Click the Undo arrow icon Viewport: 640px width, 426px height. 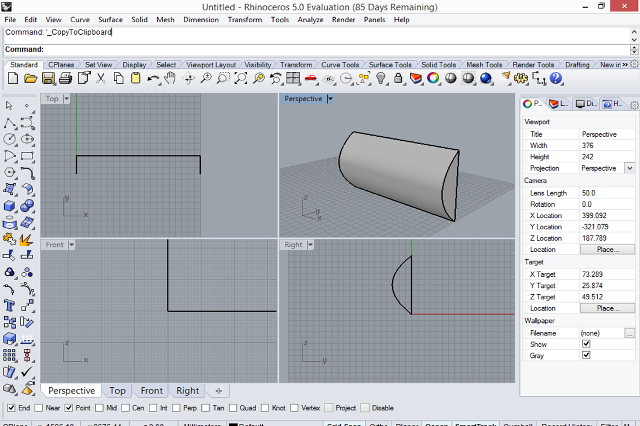[153, 78]
